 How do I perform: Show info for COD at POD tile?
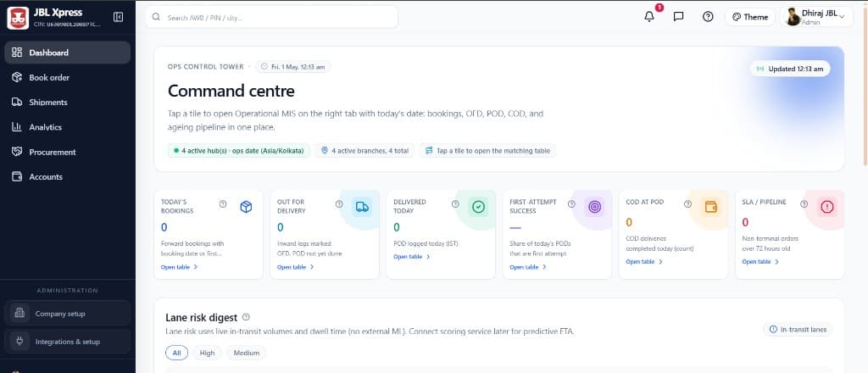687,203
